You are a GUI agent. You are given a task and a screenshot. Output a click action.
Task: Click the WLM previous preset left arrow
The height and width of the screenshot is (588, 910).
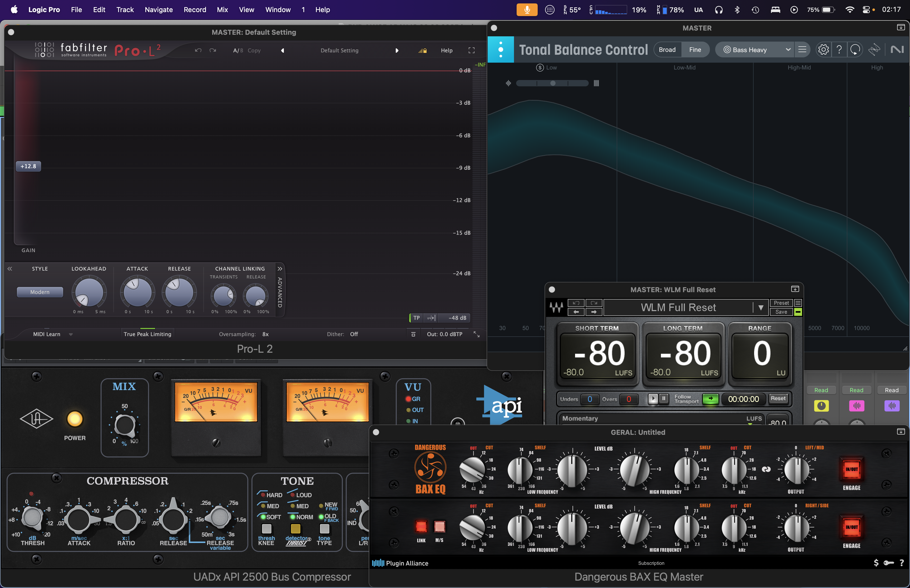(576, 312)
